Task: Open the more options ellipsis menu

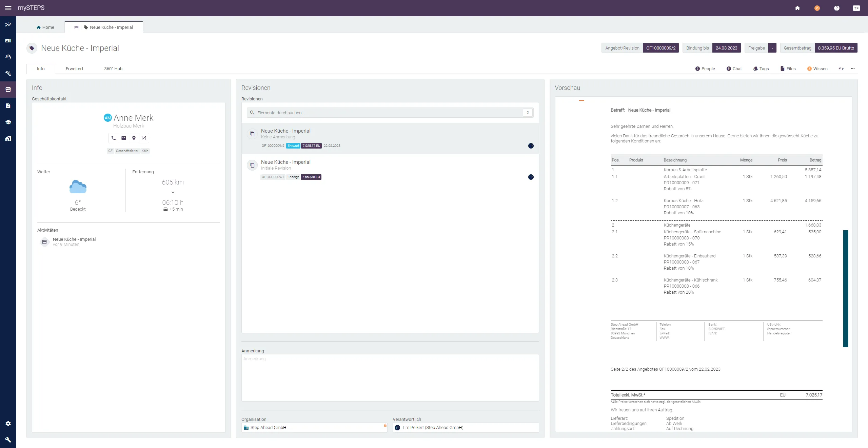Action: click(853, 69)
